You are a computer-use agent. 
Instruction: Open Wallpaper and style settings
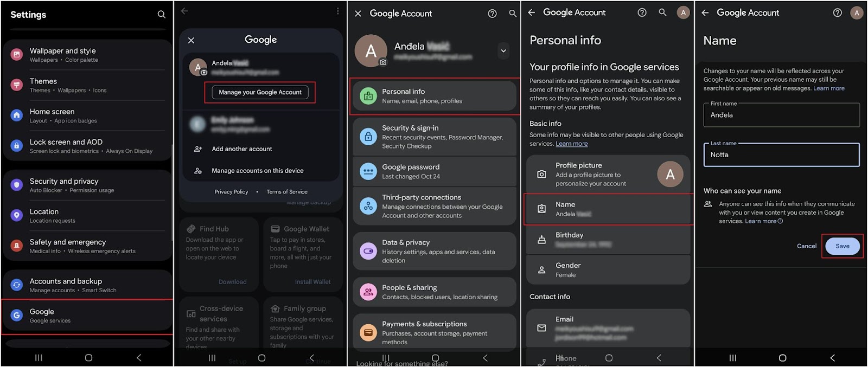(87, 55)
